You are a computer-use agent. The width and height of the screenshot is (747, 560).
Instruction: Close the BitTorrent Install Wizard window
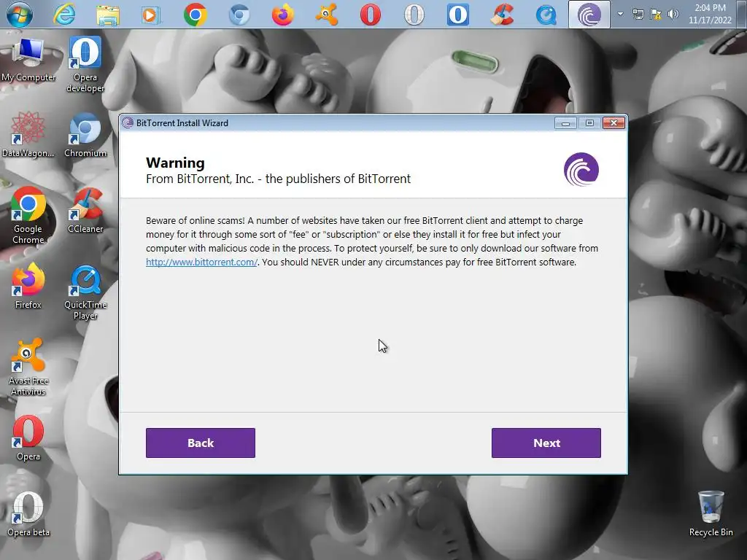(x=614, y=123)
